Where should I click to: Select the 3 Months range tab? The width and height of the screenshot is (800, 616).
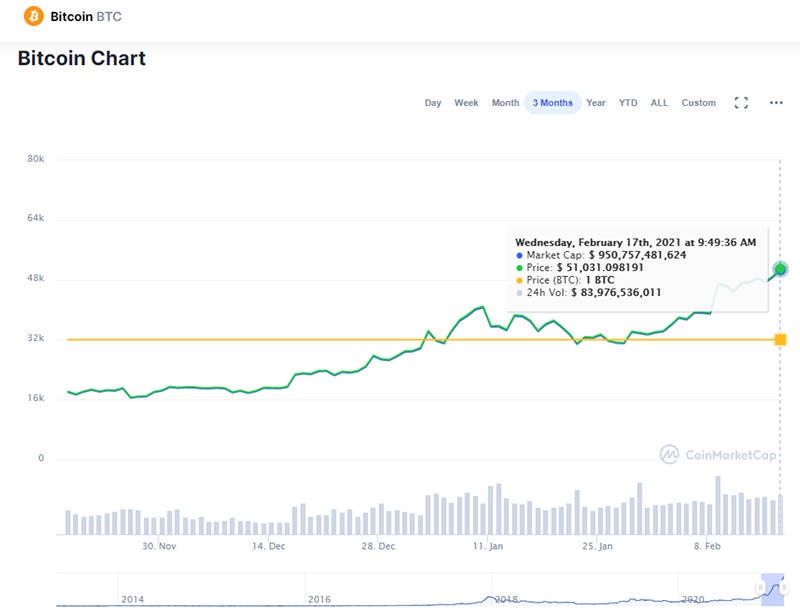click(553, 103)
